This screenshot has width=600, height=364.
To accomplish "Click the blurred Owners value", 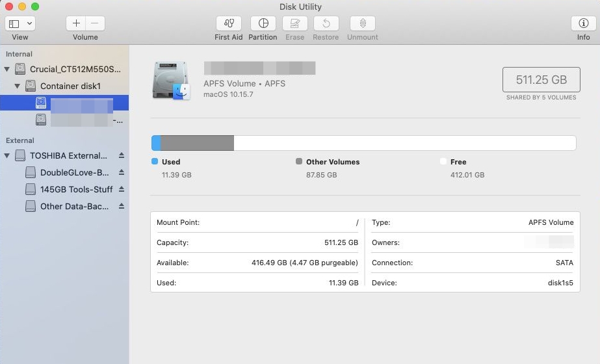I will pos(549,242).
